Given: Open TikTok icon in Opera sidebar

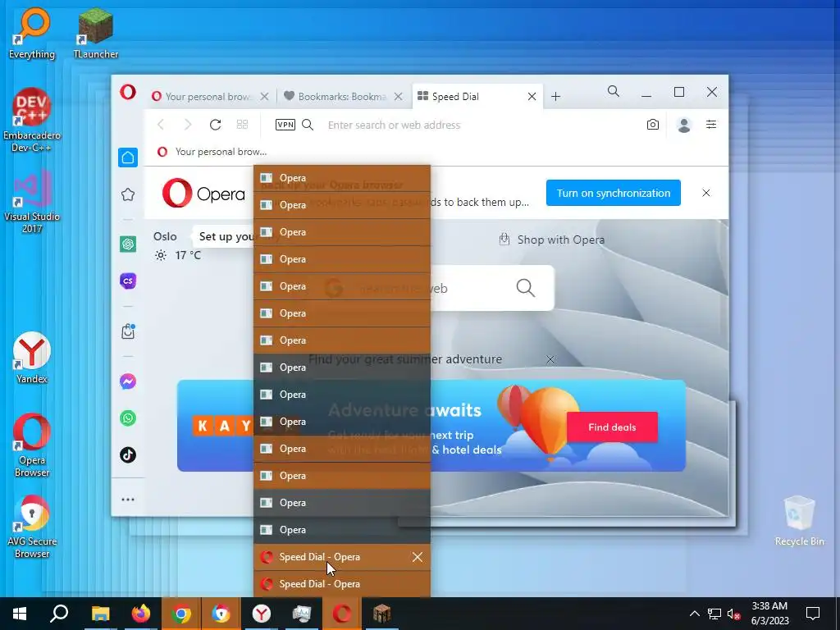Looking at the screenshot, I should click(127, 454).
